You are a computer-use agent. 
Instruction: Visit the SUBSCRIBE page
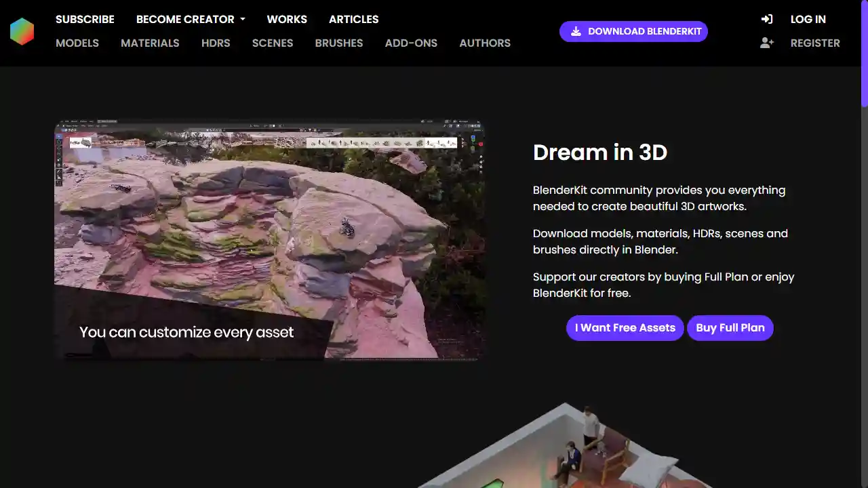(85, 19)
